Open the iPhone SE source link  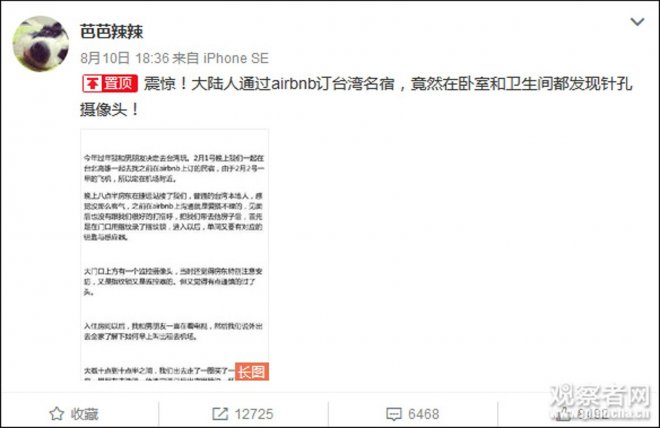coord(236,58)
